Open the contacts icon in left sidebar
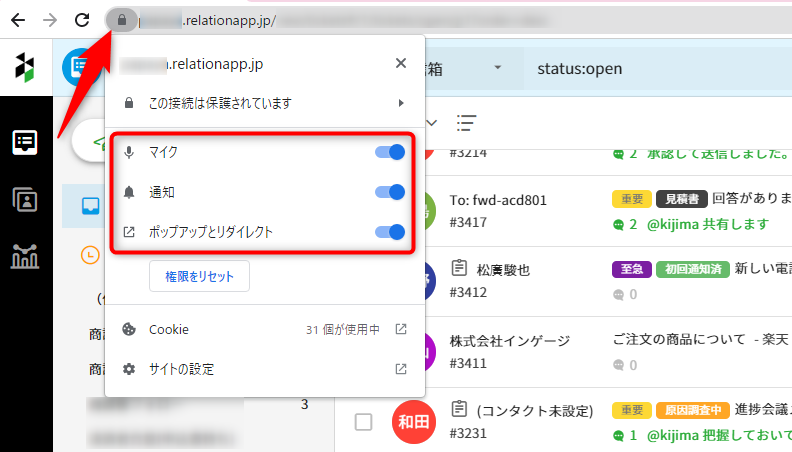 coord(25,199)
